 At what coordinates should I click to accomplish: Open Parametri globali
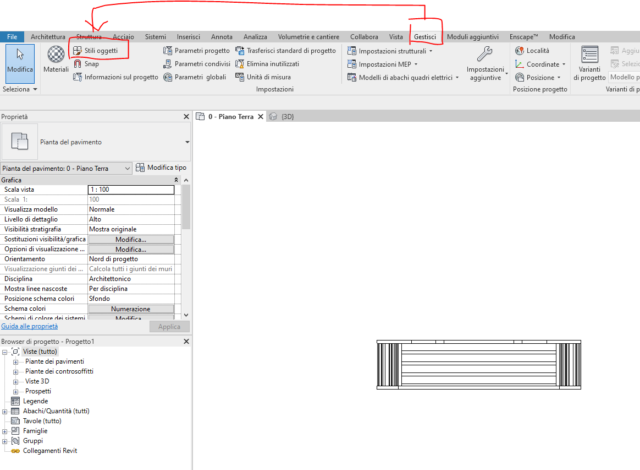(195, 77)
